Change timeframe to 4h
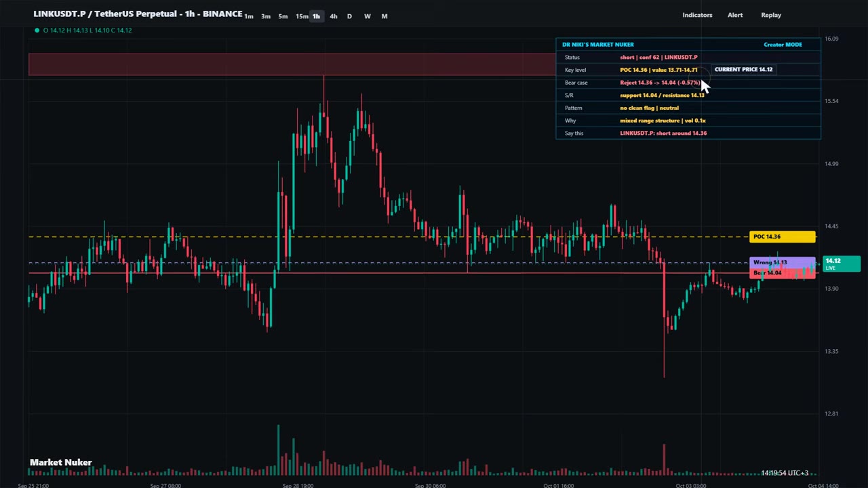 [333, 16]
